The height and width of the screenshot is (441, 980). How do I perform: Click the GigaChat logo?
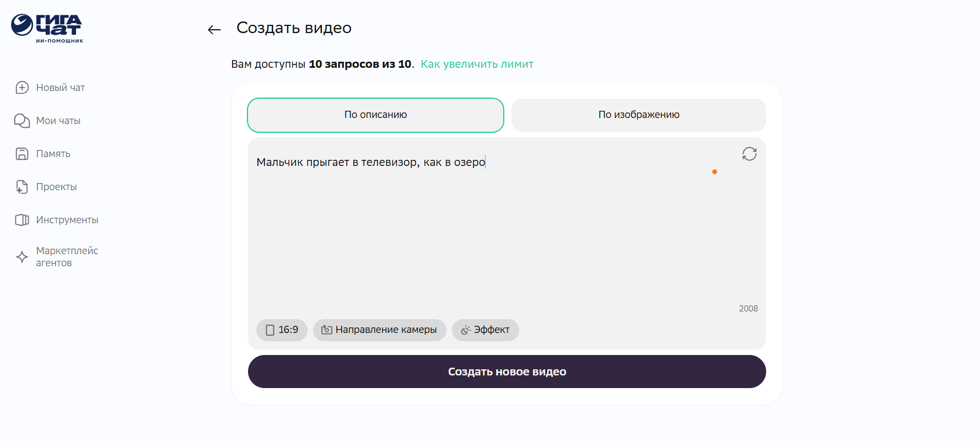coord(47,28)
